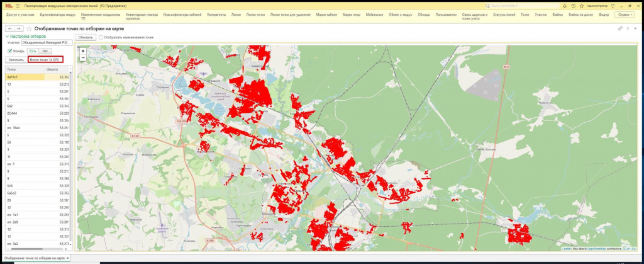Image resolution: width=644 pixels, height=264 pixels.
Task: Zoom out on the map with minus
Action: point(83,58)
